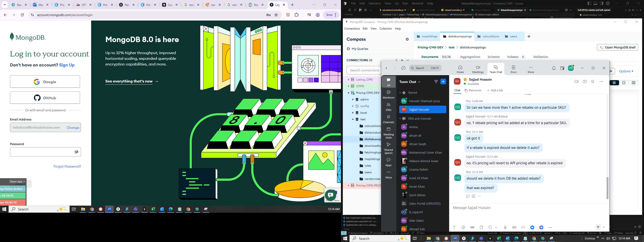Select table view in Compass documents
This screenshot has width=644, height=242.
pyautogui.click(x=634, y=83)
